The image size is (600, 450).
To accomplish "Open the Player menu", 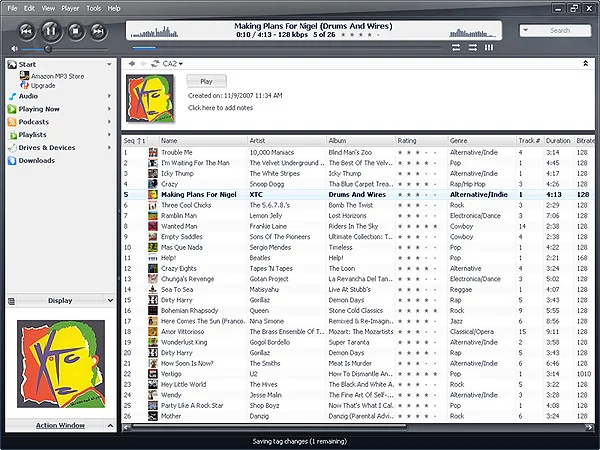I will point(70,8).
